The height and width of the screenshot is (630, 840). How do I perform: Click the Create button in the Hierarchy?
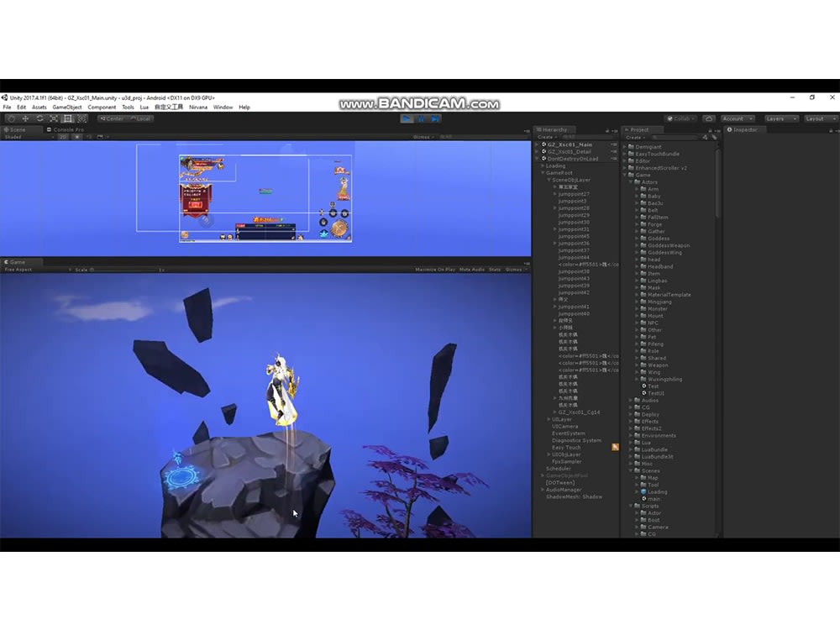coord(545,137)
